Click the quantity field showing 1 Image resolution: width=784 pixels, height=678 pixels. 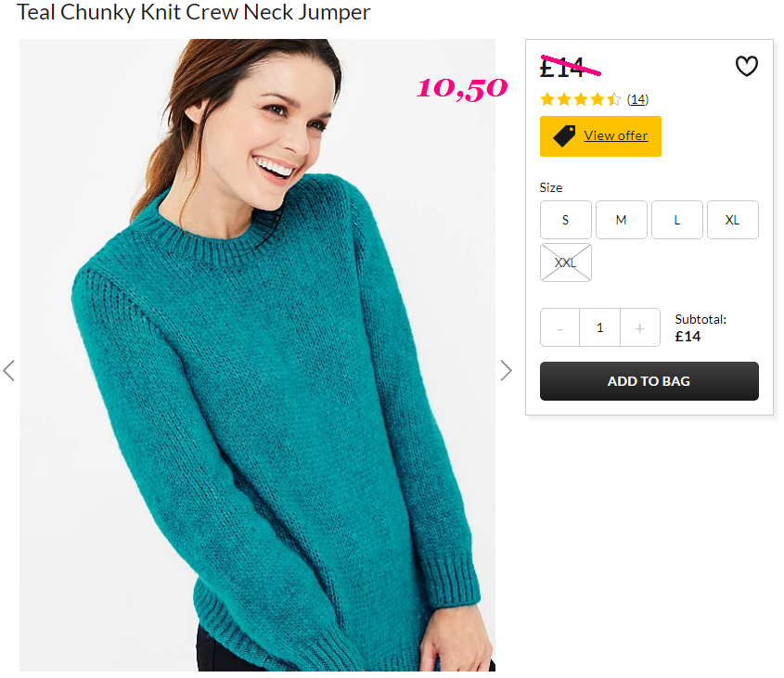click(600, 327)
